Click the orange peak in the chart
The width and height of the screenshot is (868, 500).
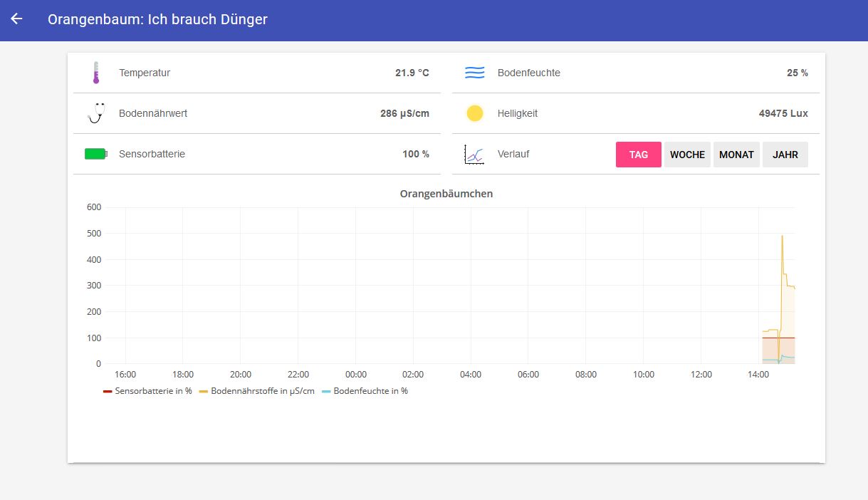point(782,237)
